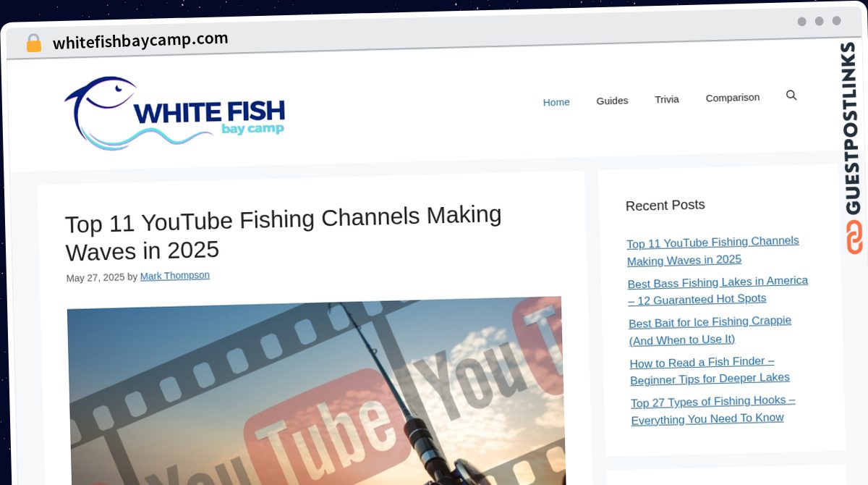This screenshot has width=868, height=485.
Task: Click the leftmost gray window dot
Action: click(x=801, y=22)
